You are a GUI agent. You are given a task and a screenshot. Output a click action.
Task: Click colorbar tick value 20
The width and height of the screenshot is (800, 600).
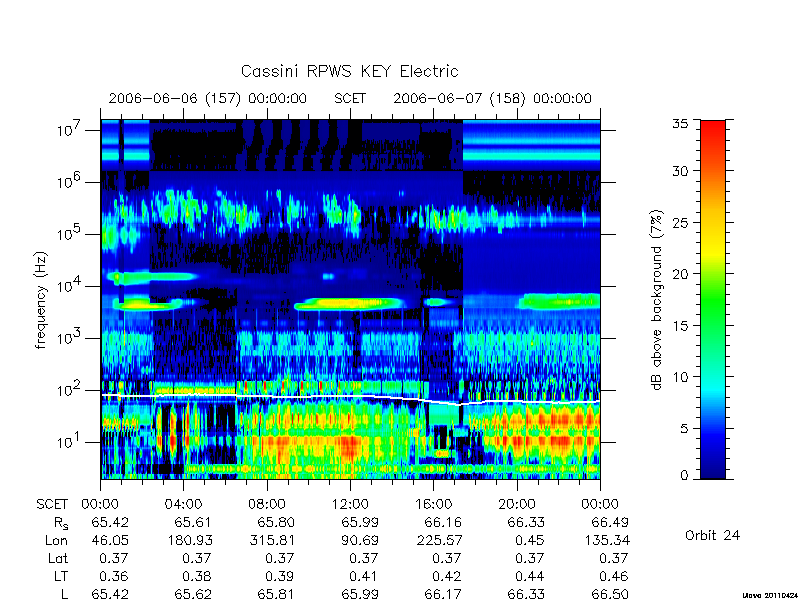click(x=680, y=274)
